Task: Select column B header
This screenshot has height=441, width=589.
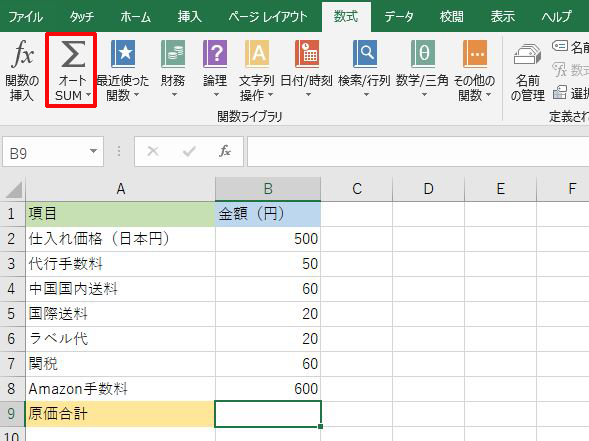Action: point(268,189)
